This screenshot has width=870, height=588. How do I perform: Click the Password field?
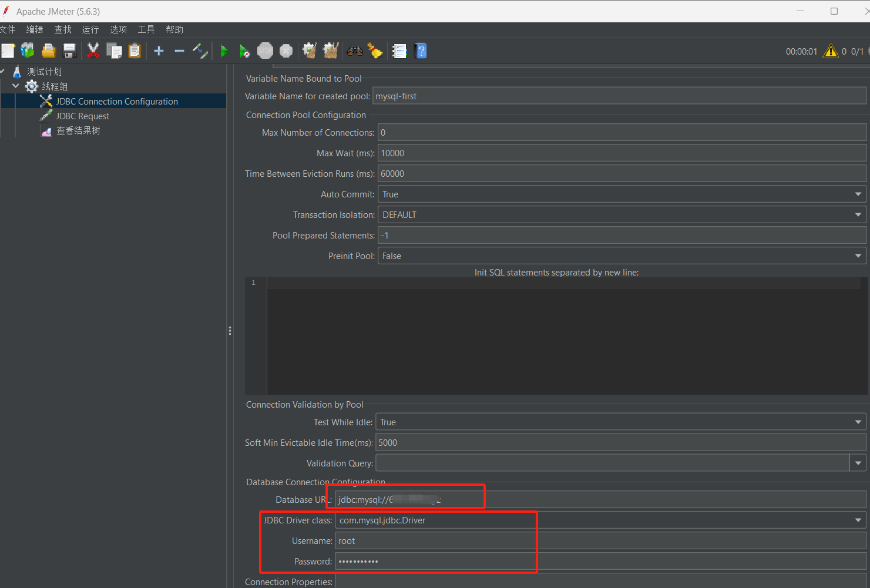(x=600, y=562)
